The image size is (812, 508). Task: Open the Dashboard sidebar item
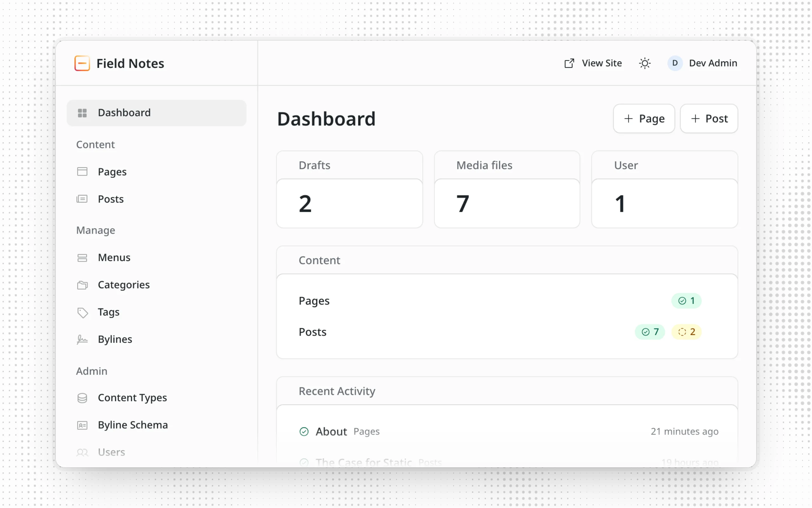pyautogui.click(x=157, y=113)
